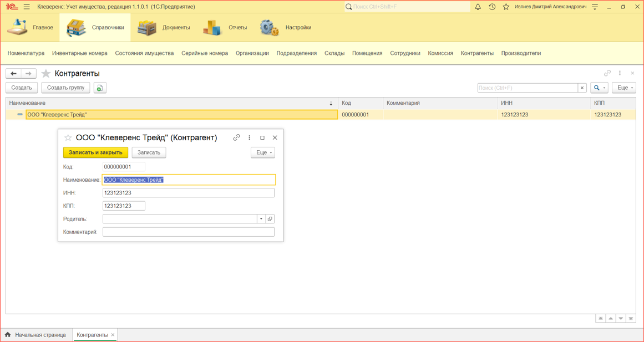Viewport: 644px width, 342px height.
Task: Open Инвентарные номера catalog link
Action: (80, 53)
